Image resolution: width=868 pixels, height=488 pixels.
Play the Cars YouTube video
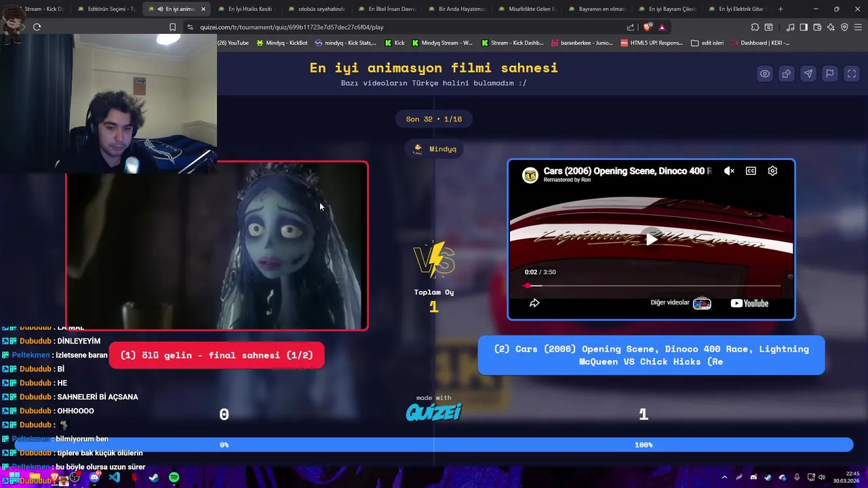coord(651,239)
